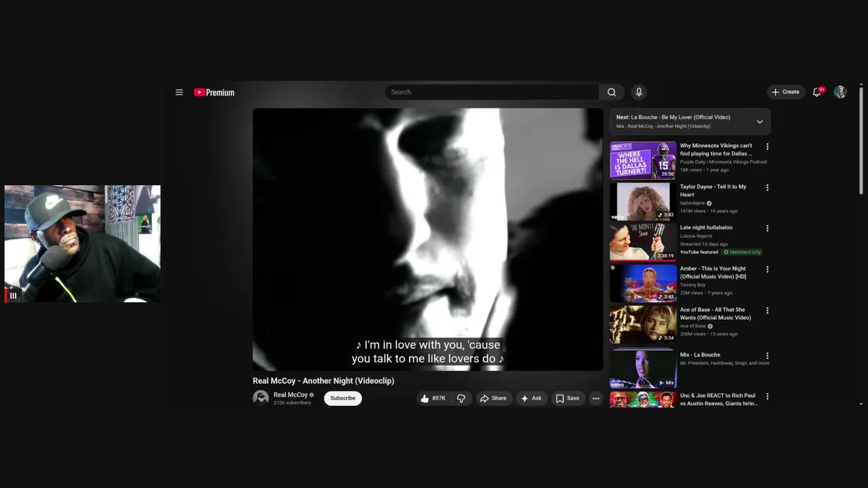
Task: Open Ace of Base video thumbnail
Action: click(x=643, y=324)
